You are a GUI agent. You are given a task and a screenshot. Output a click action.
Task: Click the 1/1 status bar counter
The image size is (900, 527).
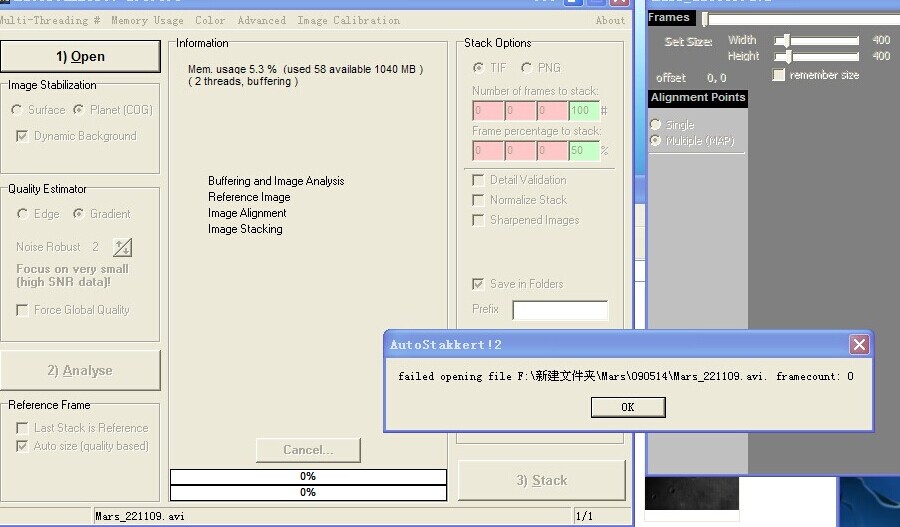point(584,516)
